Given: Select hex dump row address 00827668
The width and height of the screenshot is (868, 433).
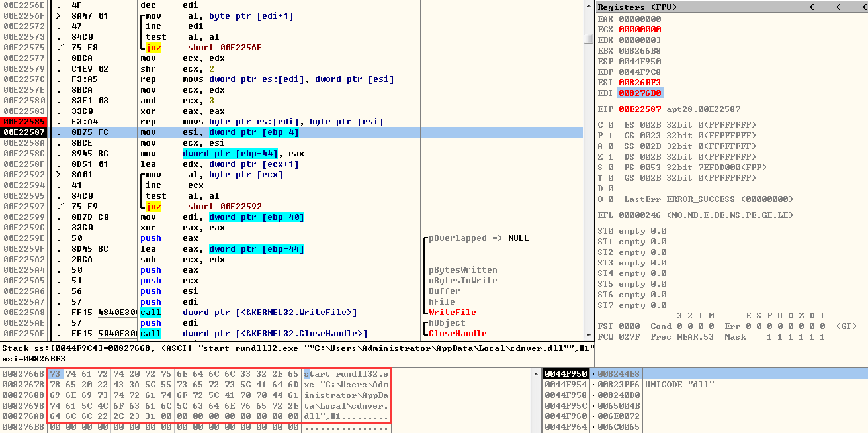Looking at the screenshot, I should 22,374.
